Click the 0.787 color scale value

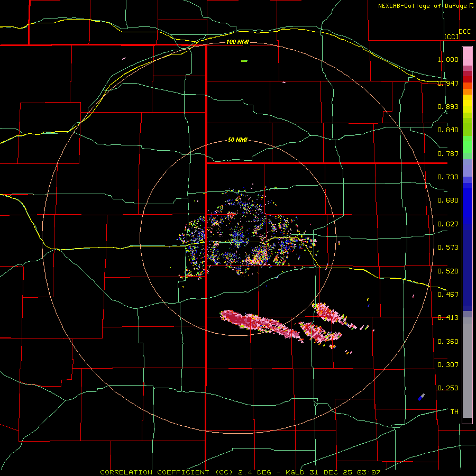(448, 153)
